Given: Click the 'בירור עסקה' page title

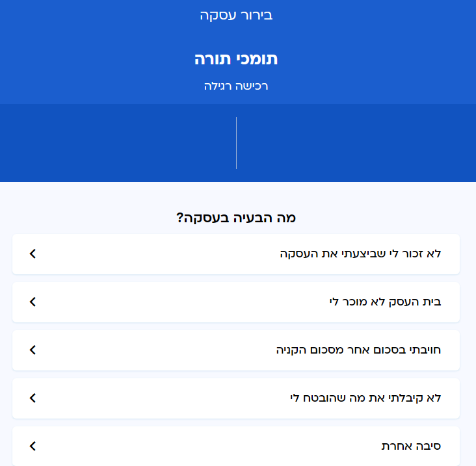Looking at the screenshot, I should (x=236, y=15).
